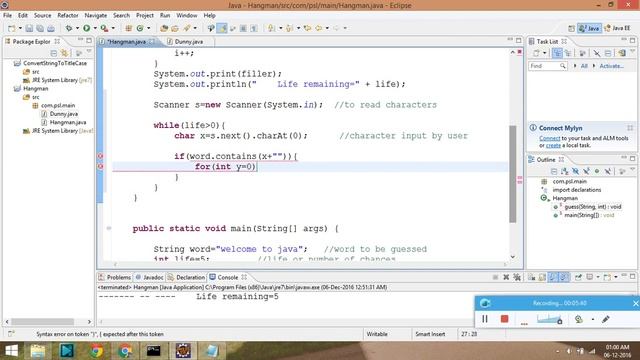640x360 pixels.
Task: Switch to the Java perspective
Action: [x=589, y=28]
